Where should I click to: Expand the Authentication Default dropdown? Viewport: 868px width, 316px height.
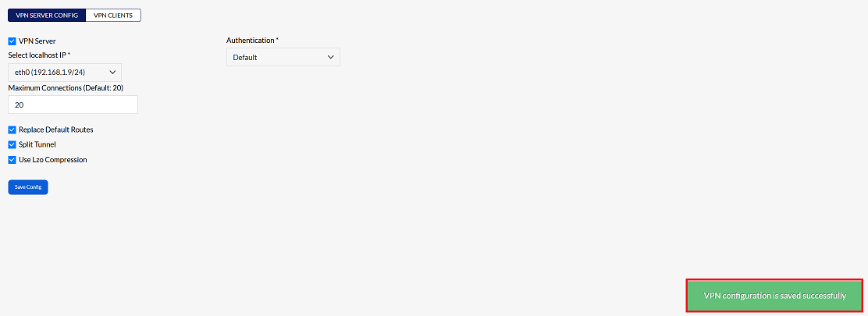283,57
